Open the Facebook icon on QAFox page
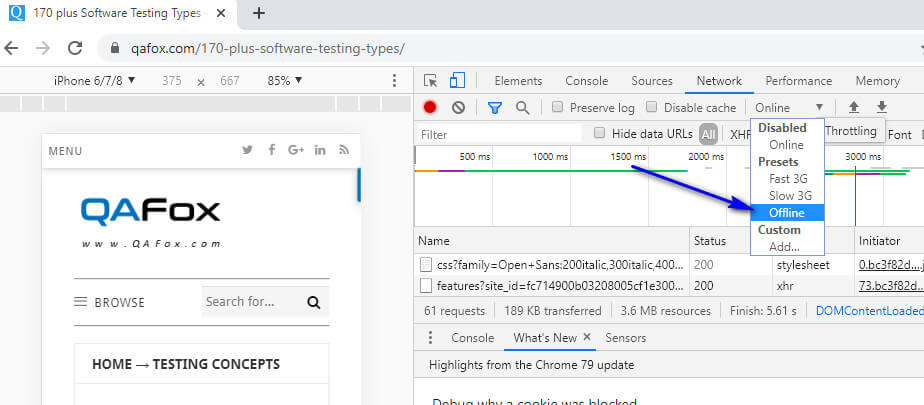Image resolution: width=924 pixels, height=405 pixels. pyautogui.click(x=272, y=150)
